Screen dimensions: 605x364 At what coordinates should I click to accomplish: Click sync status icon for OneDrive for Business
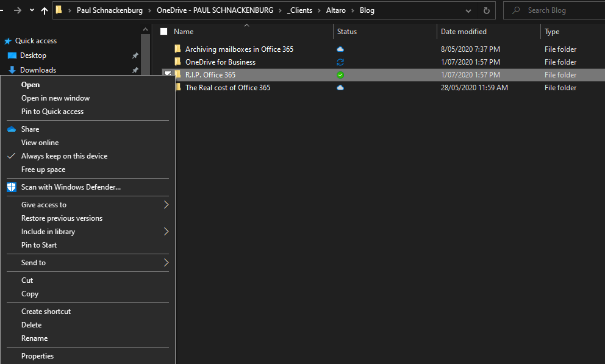(x=340, y=62)
